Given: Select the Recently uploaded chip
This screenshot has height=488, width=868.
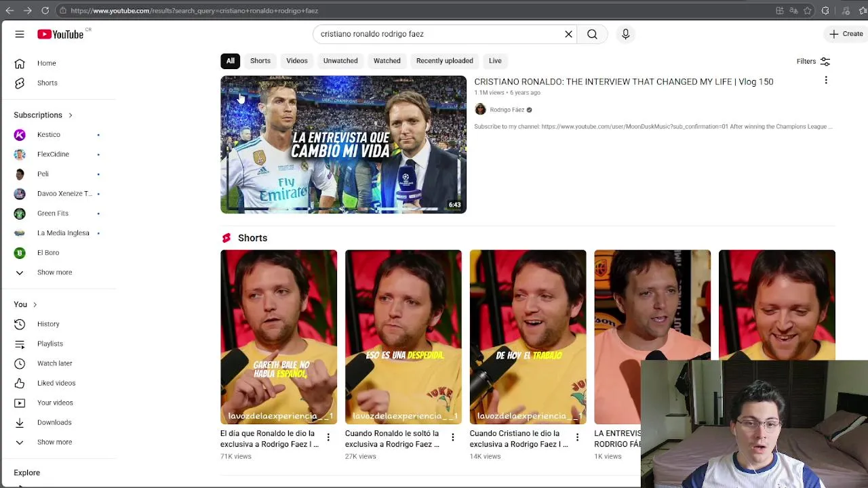Looking at the screenshot, I should [x=444, y=61].
